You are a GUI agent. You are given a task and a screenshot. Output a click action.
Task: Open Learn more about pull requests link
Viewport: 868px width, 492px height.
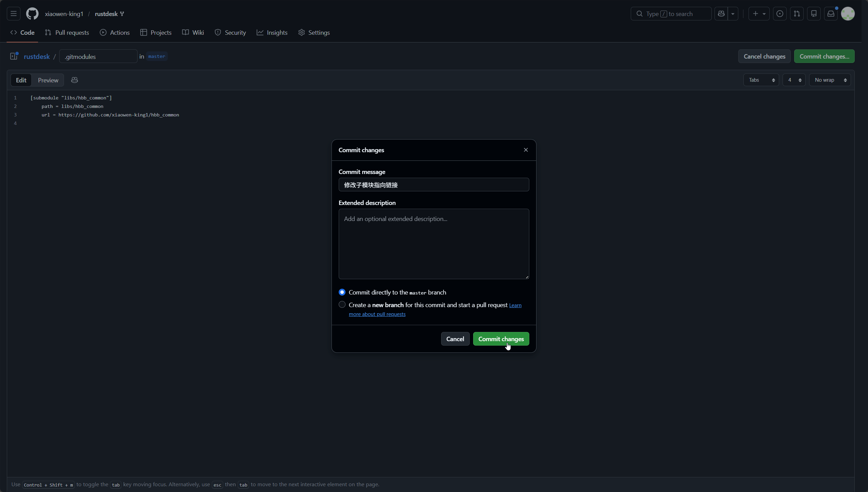pyautogui.click(x=377, y=314)
